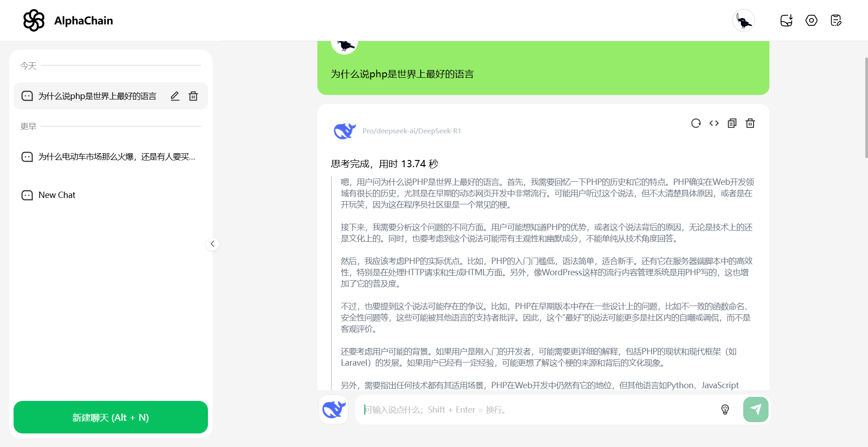Click the user question bubble text
Viewport: 868px width, 447px height.
tap(402, 74)
